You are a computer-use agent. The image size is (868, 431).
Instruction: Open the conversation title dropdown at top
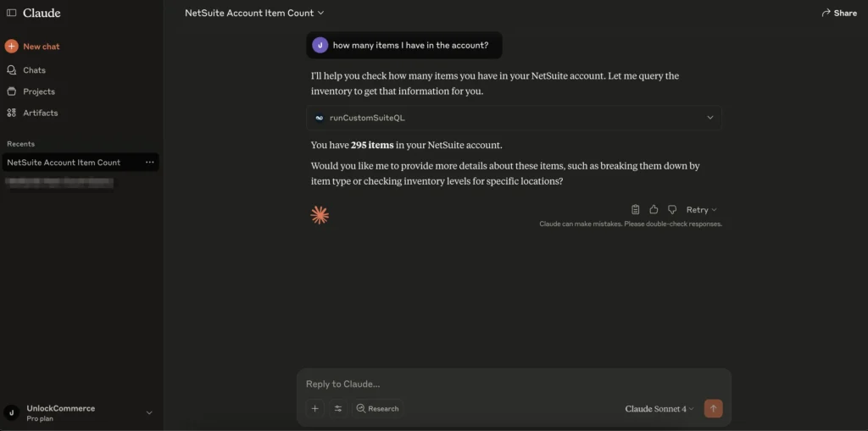tap(254, 13)
